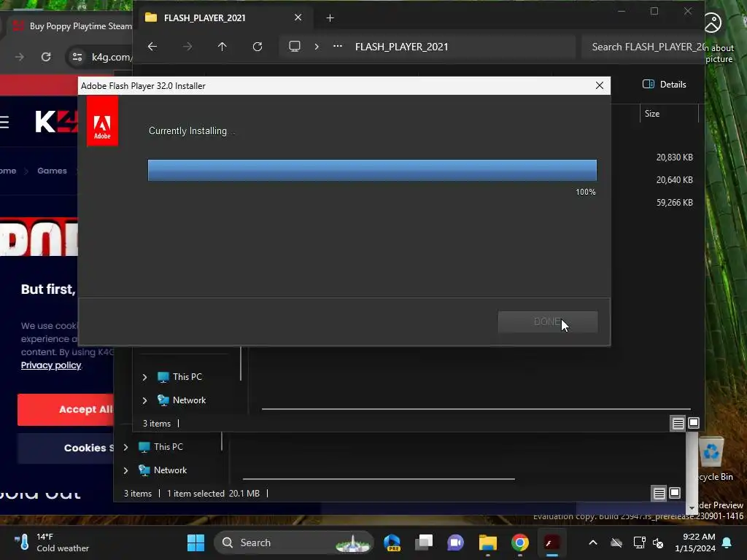
Task: Click the forward arrow in File Explorer
Action: 187,46
